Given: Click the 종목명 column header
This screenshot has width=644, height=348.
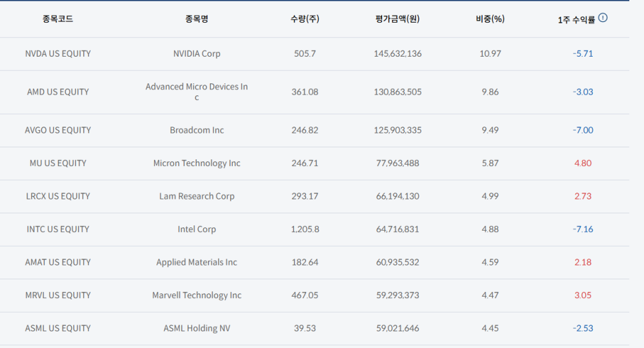Looking at the screenshot, I should (197, 19).
